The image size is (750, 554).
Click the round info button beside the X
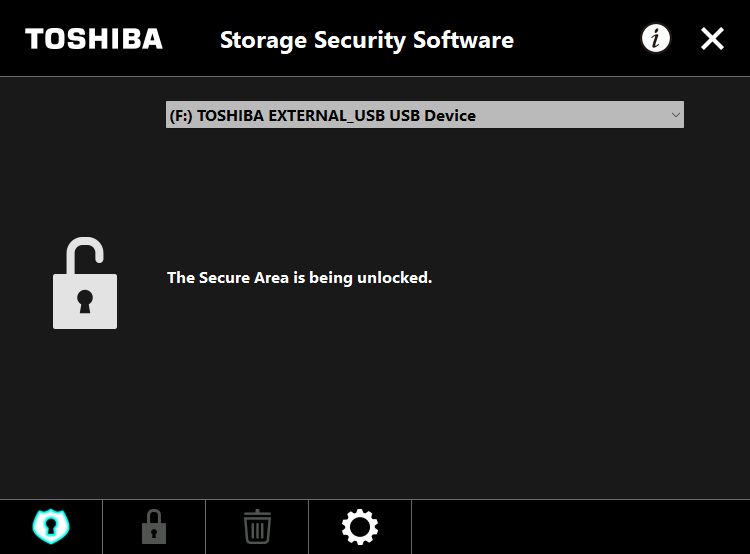(655, 38)
